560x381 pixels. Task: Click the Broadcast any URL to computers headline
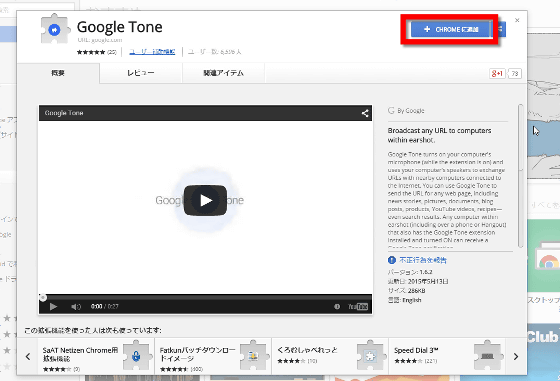point(440,135)
